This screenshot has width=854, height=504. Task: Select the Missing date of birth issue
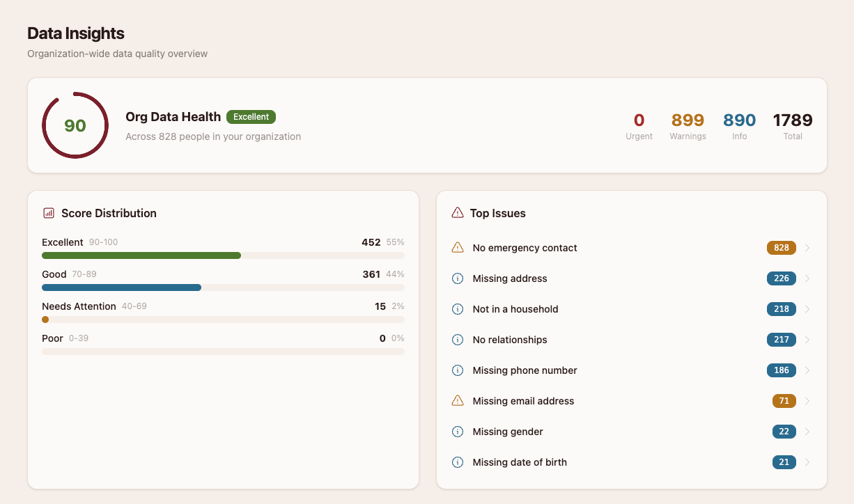632,462
